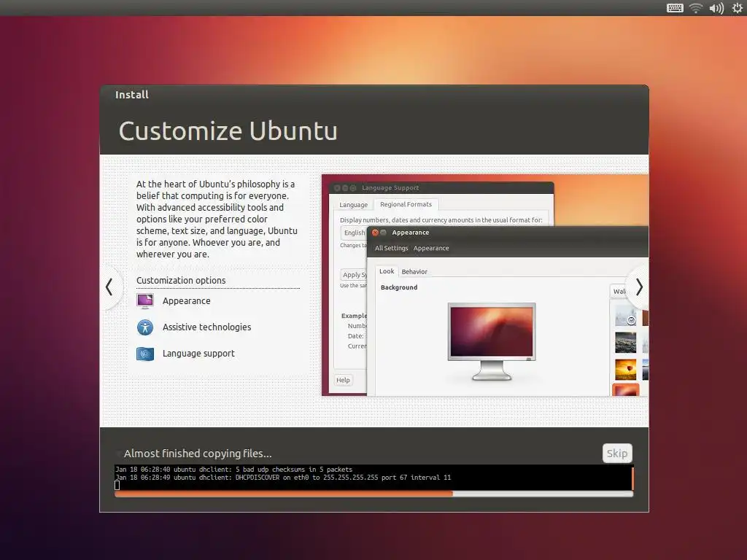Image resolution: width=747 pixels, height=560 pixels.
Task: Click the Customization options heading
Action: click(x=181, y=281)
